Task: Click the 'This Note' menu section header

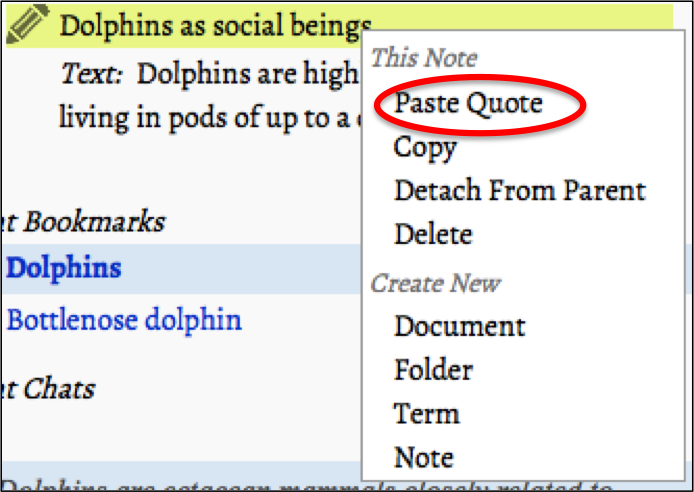Action: 424,59
